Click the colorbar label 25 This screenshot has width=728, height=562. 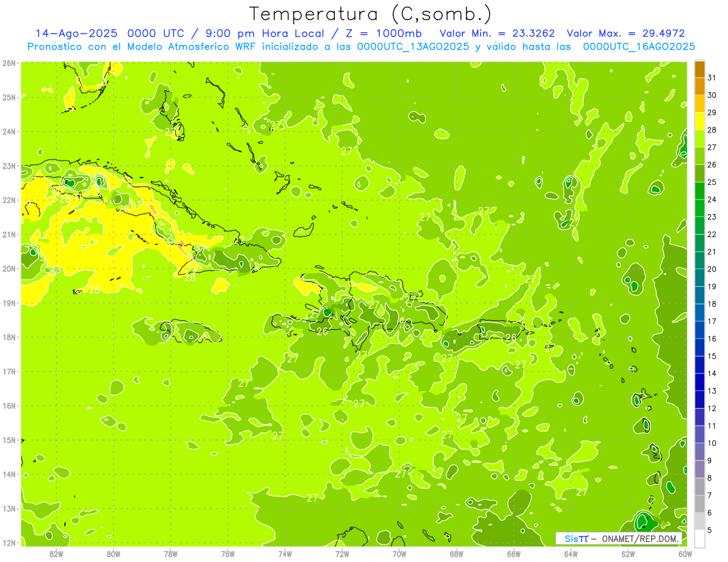(x=712, y=182)
